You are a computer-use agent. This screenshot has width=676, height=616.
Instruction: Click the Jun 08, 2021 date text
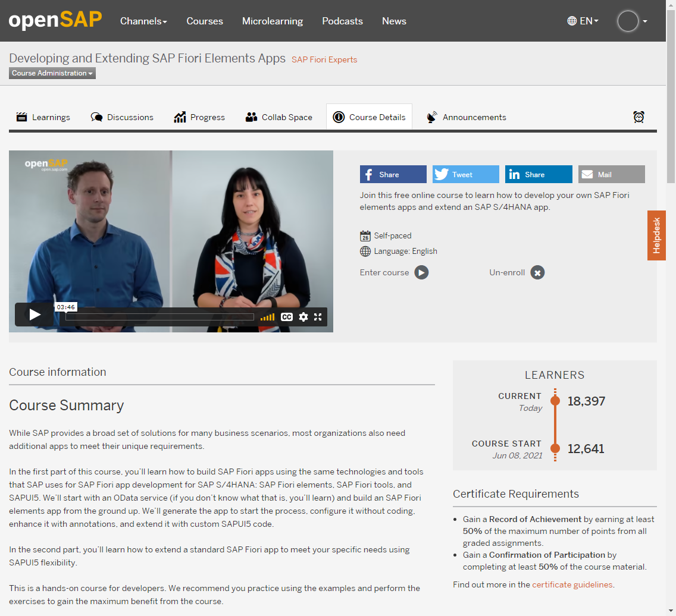coord(517,455)
